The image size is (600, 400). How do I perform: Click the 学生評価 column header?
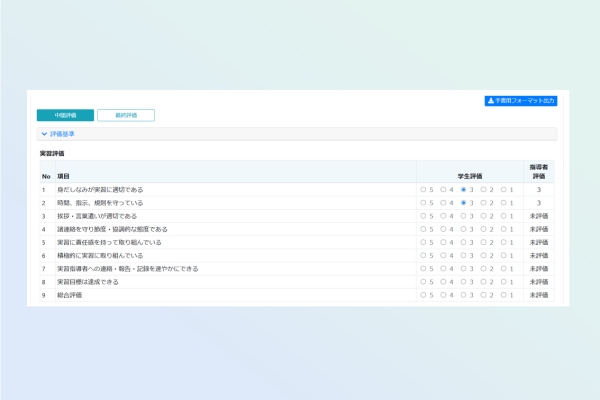coord(470,174)
